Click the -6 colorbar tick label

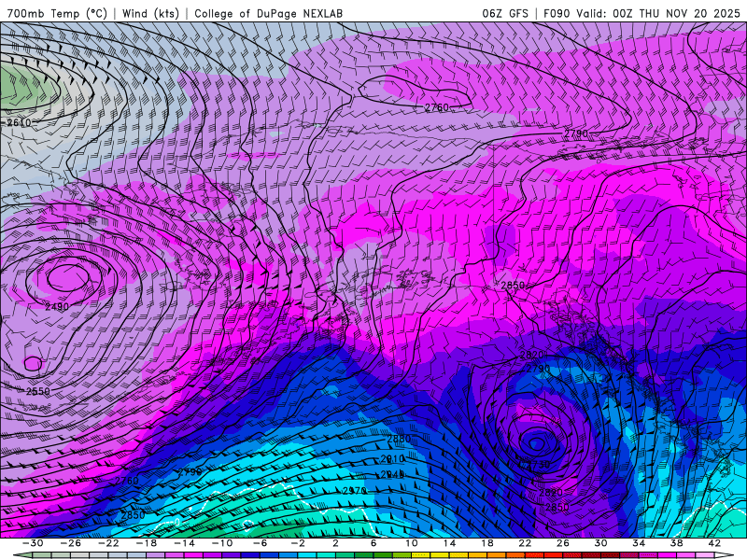[x=260, y=543]
